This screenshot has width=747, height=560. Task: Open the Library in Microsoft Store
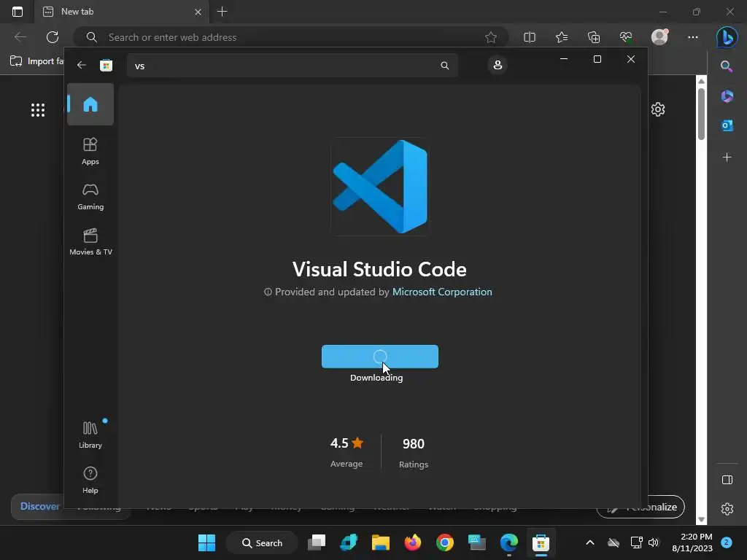tap(90, 435)
